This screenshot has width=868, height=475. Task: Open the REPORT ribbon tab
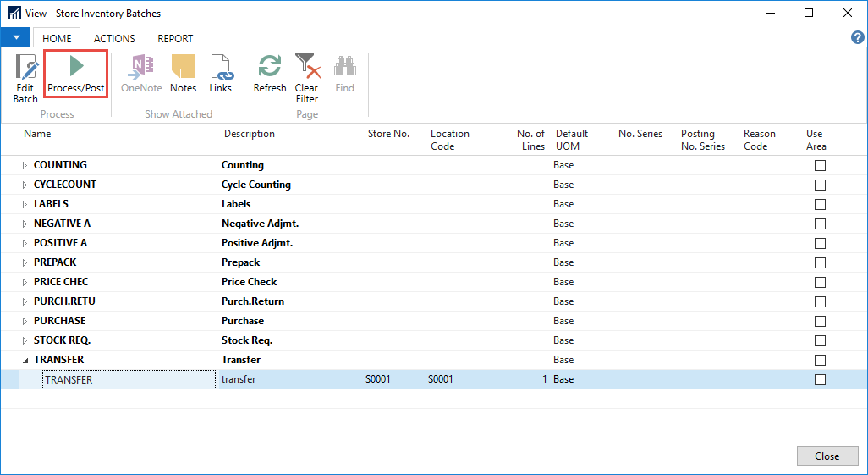(175, 38)
